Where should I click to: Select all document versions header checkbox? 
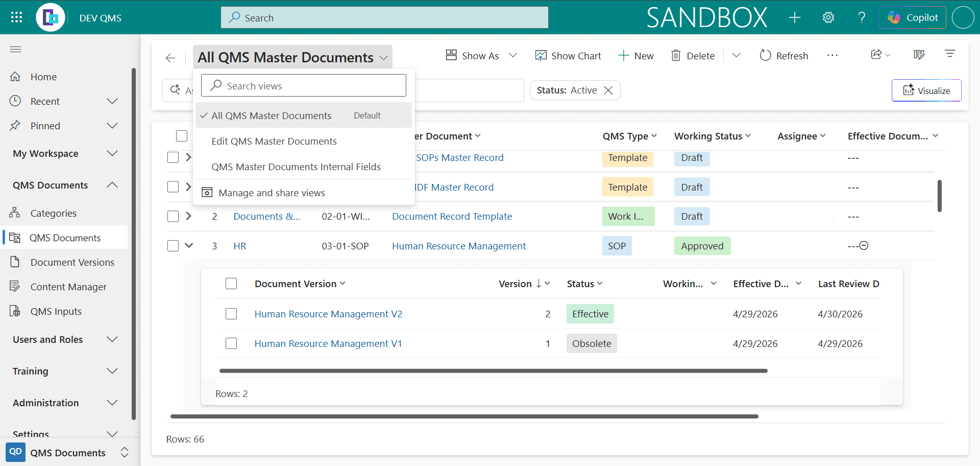(x=231, y=284)
